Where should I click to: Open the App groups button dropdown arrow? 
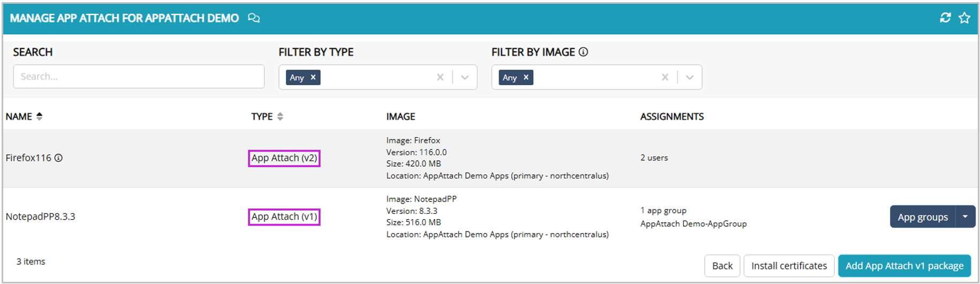pyautogui.click(x=965, y=216)
